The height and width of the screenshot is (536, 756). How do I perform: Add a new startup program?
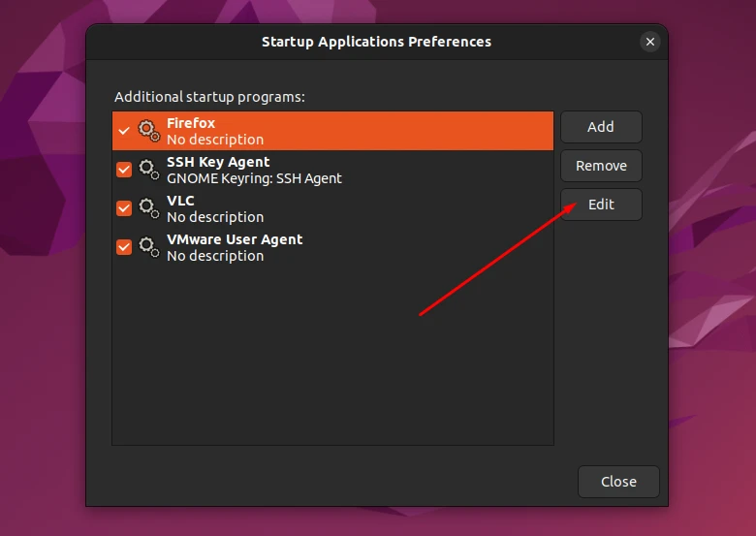pos(601,127)
